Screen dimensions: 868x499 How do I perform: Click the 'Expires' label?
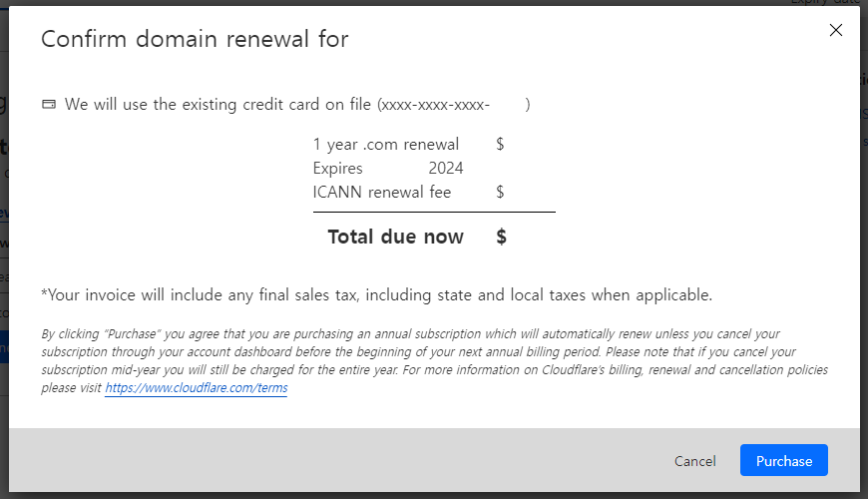click(337, 169)
